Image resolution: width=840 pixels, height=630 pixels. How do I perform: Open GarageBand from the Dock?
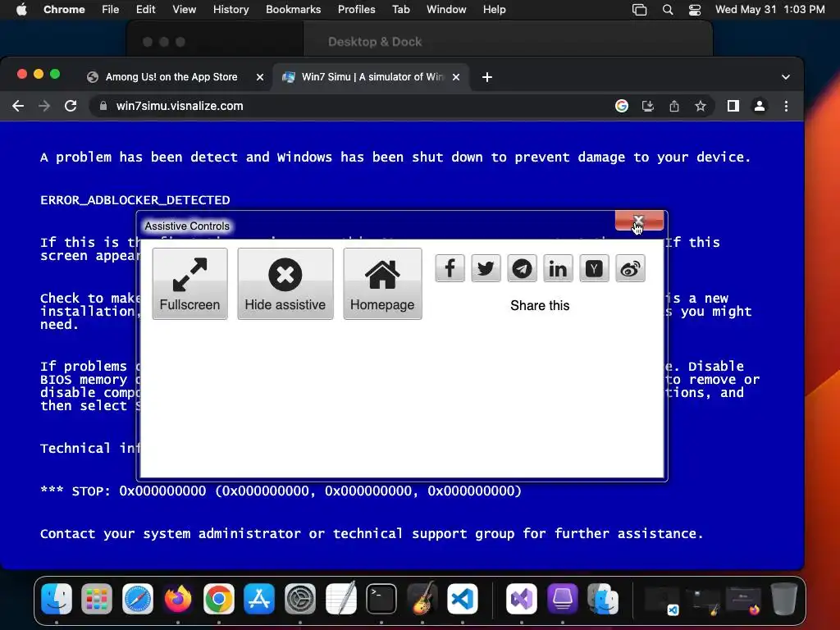pos(422,598)
